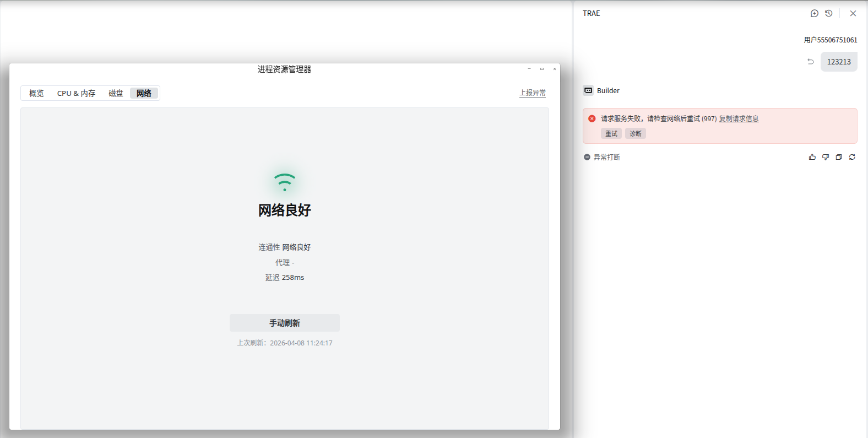Click the green Wi-Fi status icon
Screen dimensions: 868x438
(284, 182)
